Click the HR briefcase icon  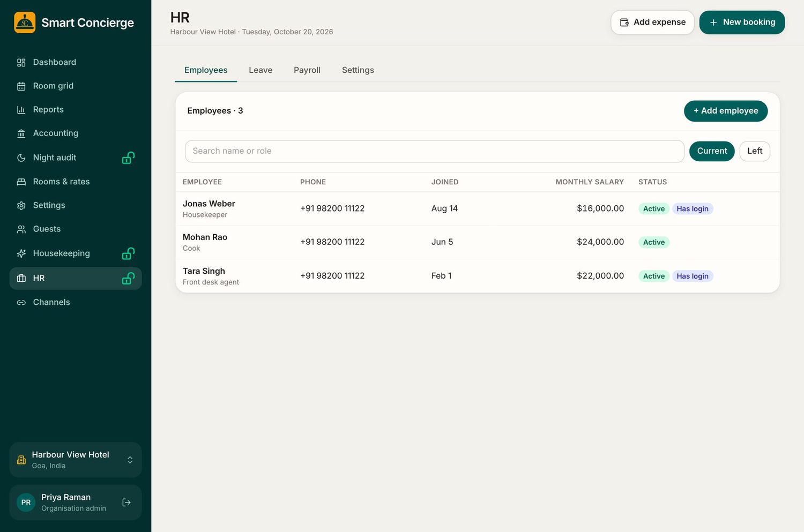point(21,278)
